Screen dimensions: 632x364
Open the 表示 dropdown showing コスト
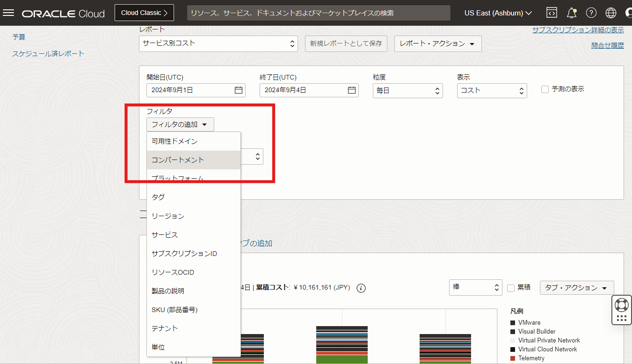tap(492, 90)
